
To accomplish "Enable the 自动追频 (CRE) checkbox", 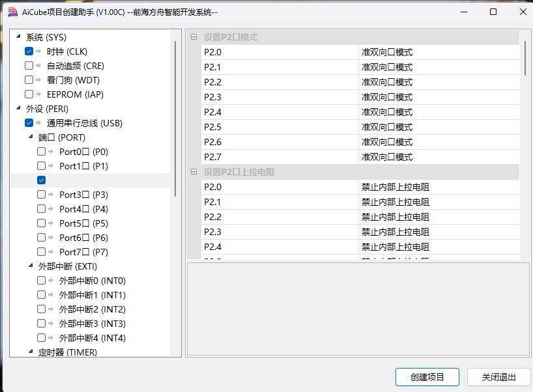I will click(29, 65).
